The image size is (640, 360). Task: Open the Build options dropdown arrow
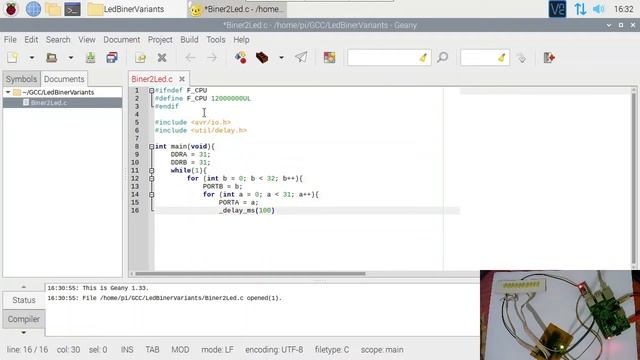coord(281,58)
